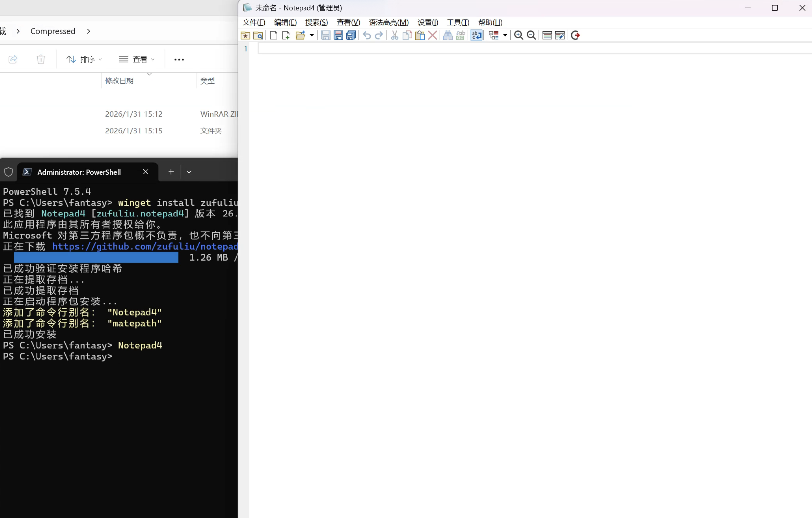Open the 工具(T) menu
The height and width of the screenshot is (518, 812).
coord(458,22)
